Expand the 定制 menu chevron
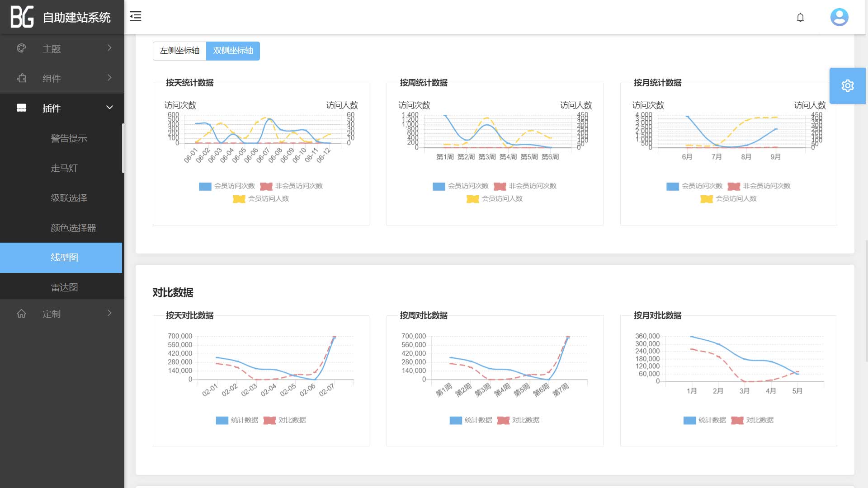 click(x=109, y=313)
